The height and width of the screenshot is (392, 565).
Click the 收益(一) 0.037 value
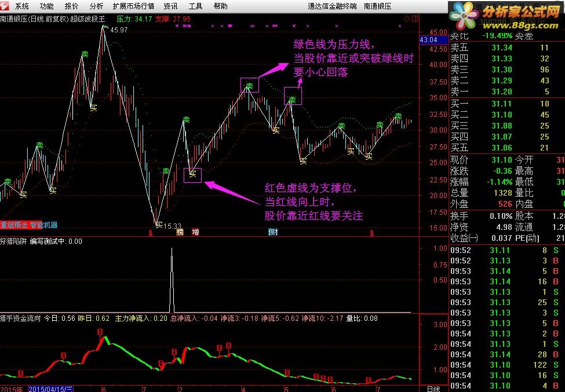click(502, 239)
